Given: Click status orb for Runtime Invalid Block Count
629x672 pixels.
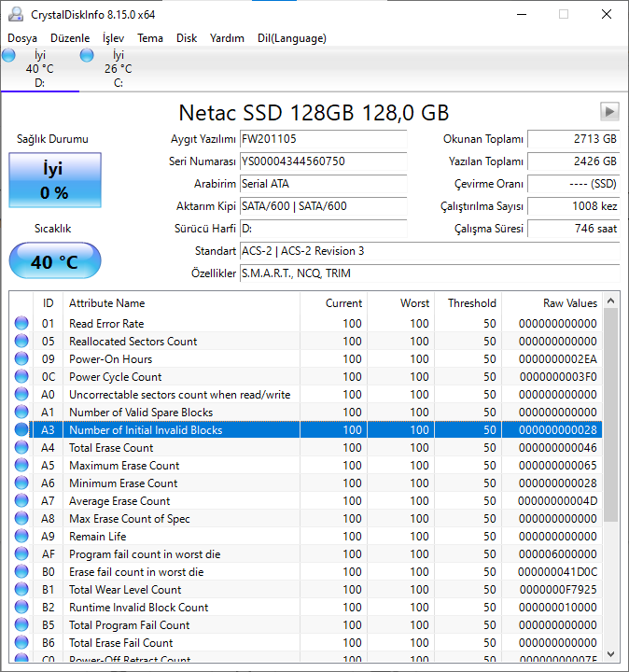Looking at the screenshot, I should click(x=21, y=607).
